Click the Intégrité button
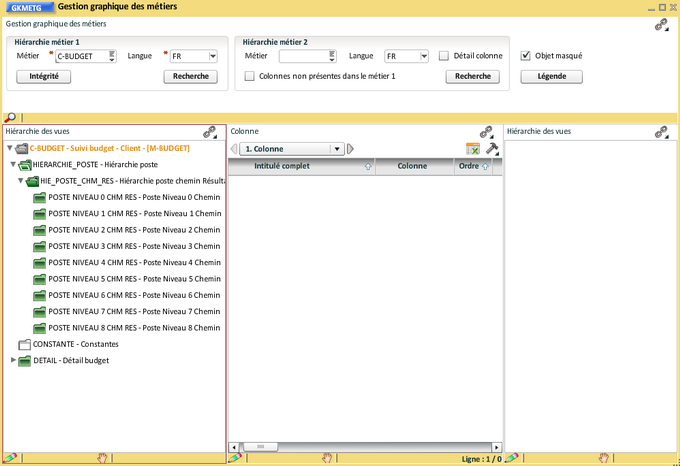Screen dimensions: 680x466 tap(43, 76)
